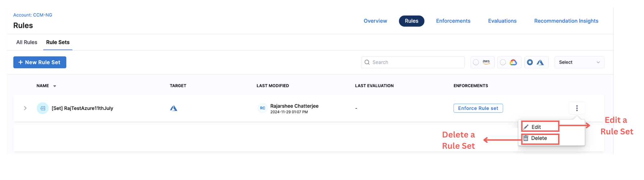Image resolution: width=644 pixels, height=180 pixels.
Task: Open the Enforcements tab
Action: click(453, 21)
